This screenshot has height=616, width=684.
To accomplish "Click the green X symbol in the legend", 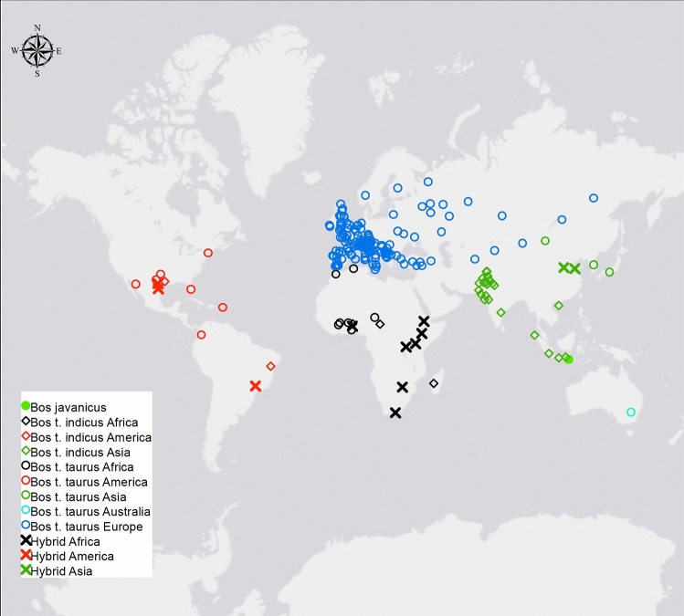I will click(x=26, y=571).
